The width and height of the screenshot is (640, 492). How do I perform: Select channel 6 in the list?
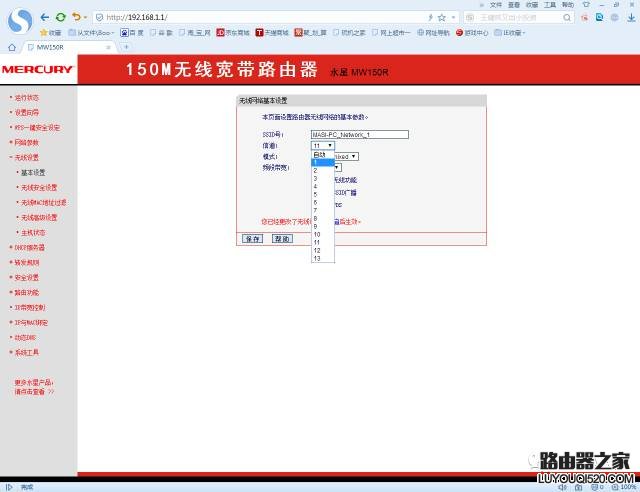(322, 203)
